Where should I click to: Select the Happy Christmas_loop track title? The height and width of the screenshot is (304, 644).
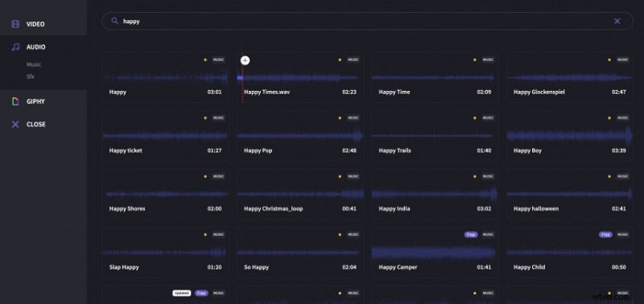(273, 209)
